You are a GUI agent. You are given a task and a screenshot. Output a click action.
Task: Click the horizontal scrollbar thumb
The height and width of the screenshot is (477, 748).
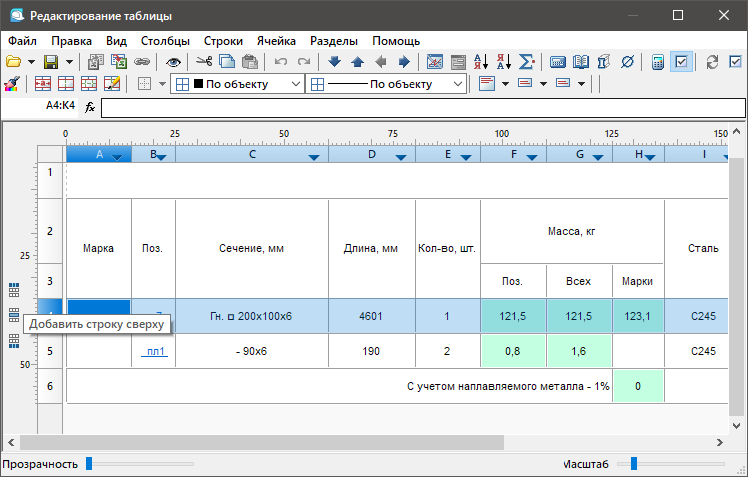(261, 443)
